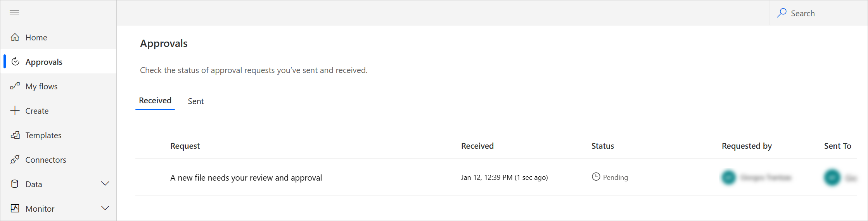Sort by Status column header

click(603, 146)
